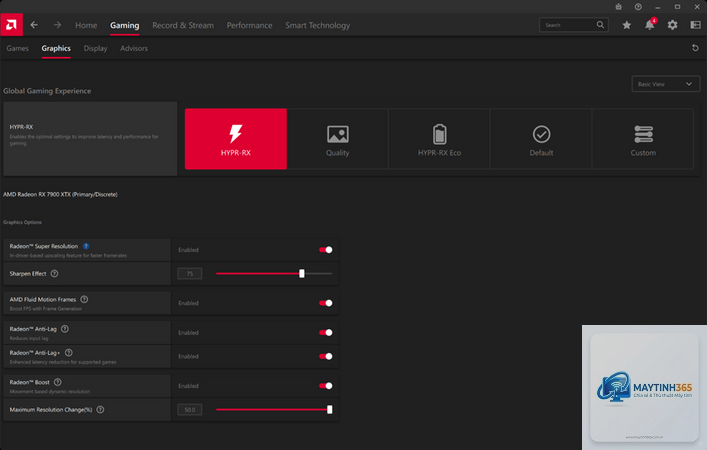
Task: Open the notifications bell
Action: (x=649, y=25)
